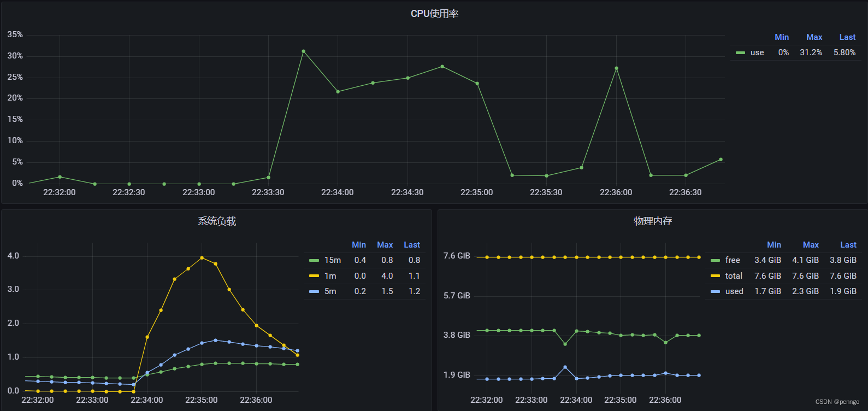This screenshot has height=411, width=868.
Task: Click the used Max value 2.3 GiB
Action: tap(805, 291)
